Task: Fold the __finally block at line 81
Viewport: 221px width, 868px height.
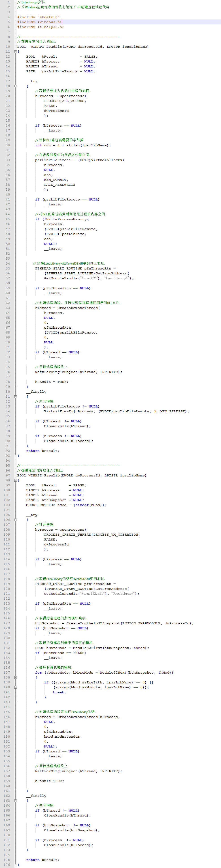Action: coord(15,397)
